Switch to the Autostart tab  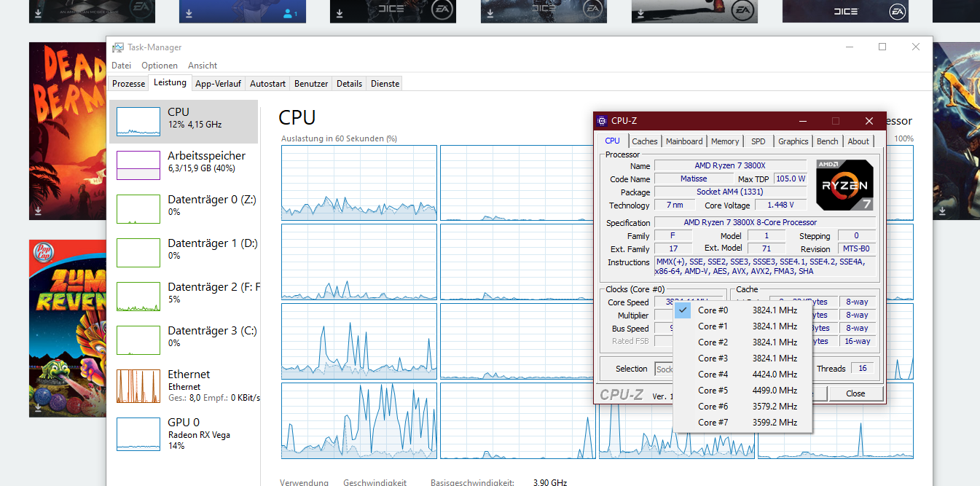coord(267,84)
